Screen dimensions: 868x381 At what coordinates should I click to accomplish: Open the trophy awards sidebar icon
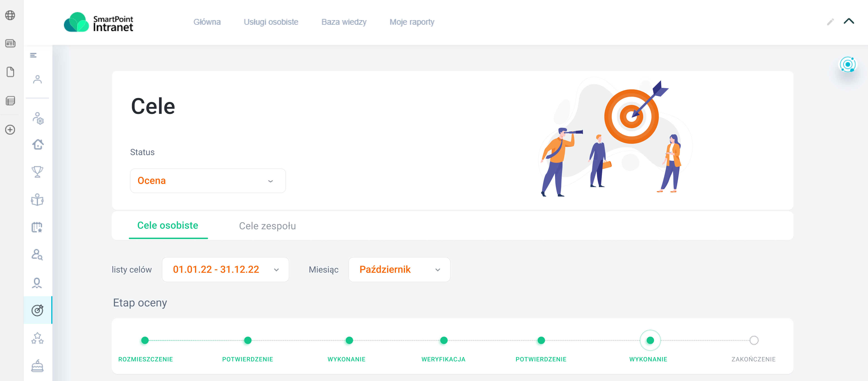point(37,172)
